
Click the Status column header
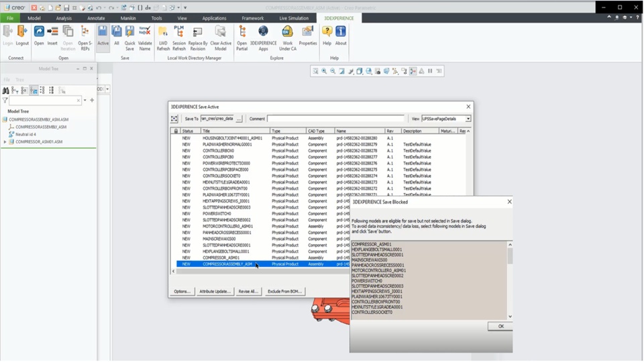point(191,131)
